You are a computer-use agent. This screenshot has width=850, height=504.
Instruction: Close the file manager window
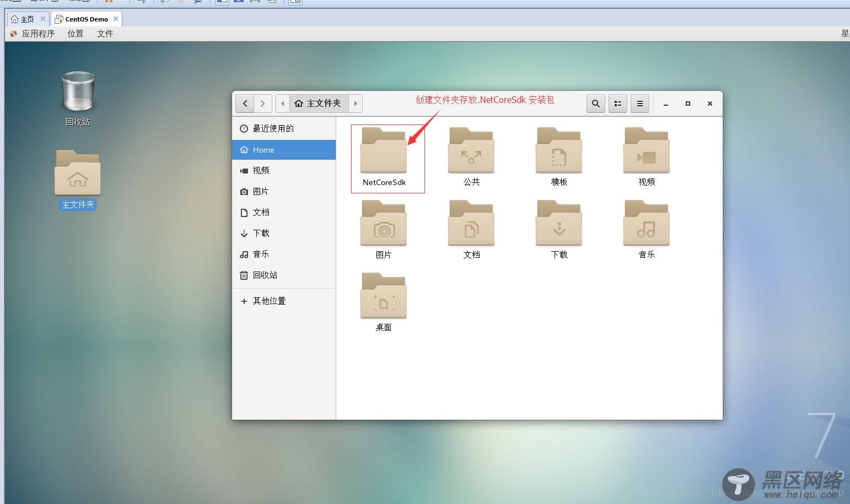pos(710,104)
